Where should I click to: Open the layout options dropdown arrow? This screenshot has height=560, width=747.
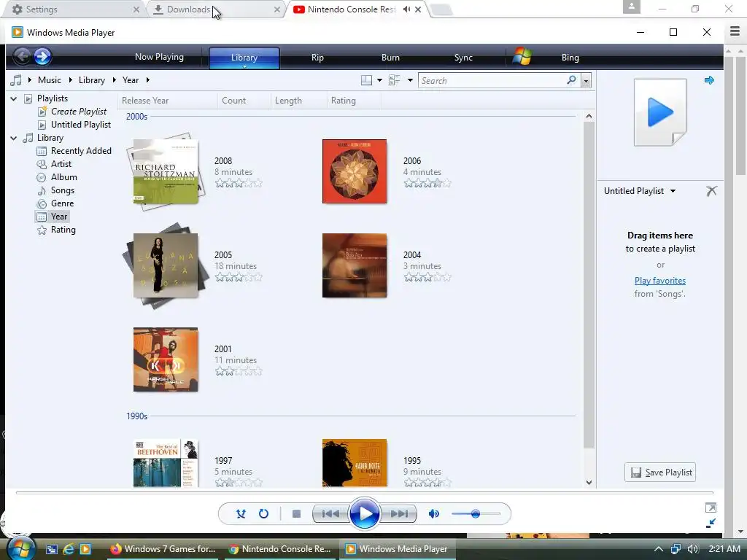[x=379, y=80]
